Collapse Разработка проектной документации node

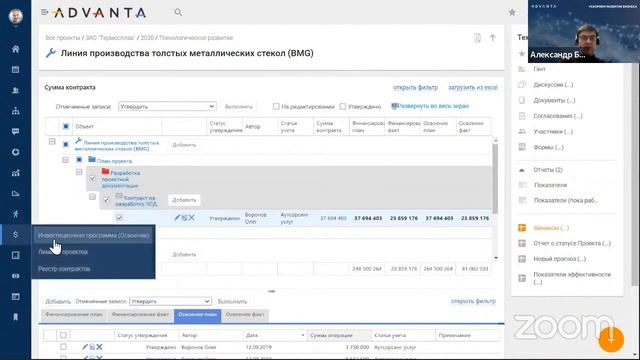coord(79,172)
